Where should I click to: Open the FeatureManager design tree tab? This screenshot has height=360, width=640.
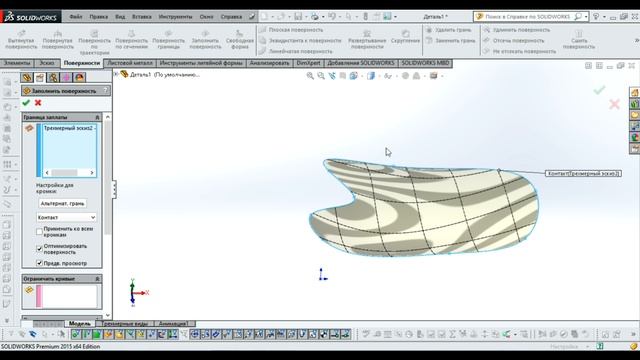pyautogui.click(x=27, y=78)
